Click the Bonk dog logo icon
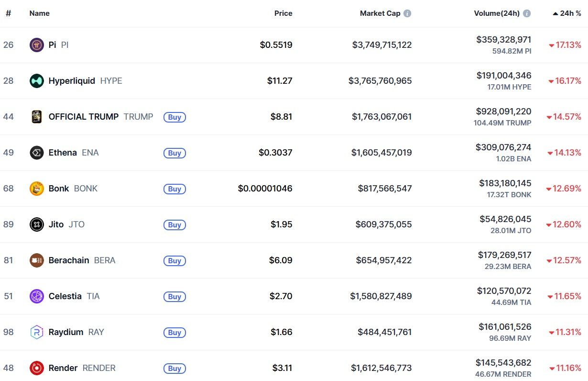 37,189
